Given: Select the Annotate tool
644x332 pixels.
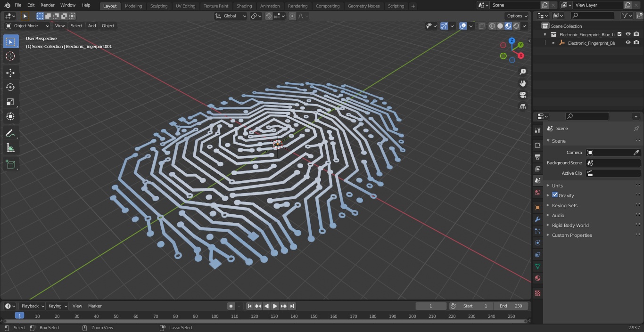Looking at the screenshot, I should tap(10, 134).
